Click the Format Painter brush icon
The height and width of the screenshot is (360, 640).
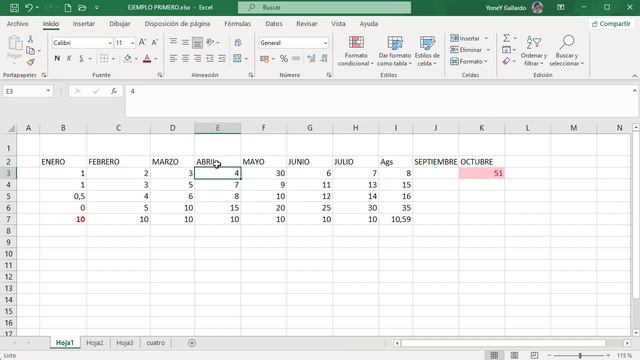[31, 62]
